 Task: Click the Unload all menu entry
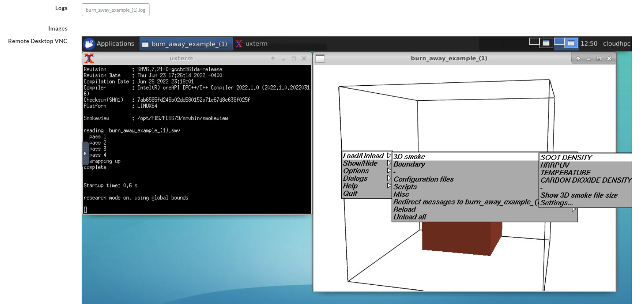410,217
